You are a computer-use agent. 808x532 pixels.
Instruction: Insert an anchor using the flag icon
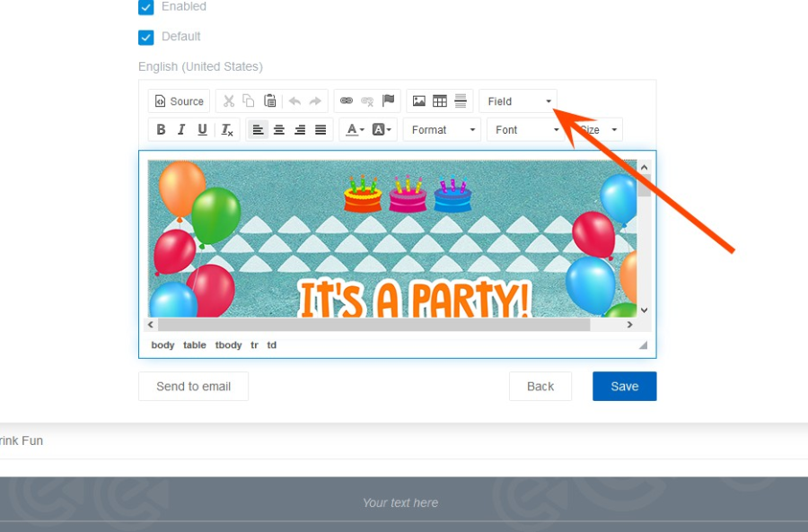coord(388,101)
